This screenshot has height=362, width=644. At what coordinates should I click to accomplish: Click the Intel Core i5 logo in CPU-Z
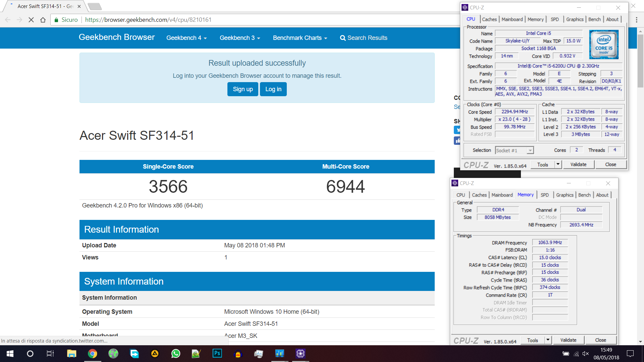(x=604, y=45)
